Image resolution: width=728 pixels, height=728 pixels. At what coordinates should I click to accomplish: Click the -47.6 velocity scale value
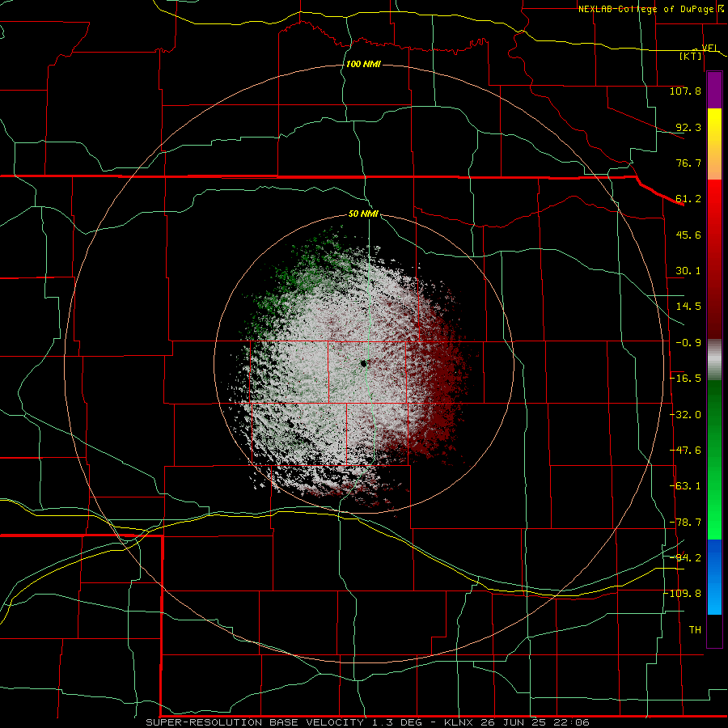coord(685,451)
